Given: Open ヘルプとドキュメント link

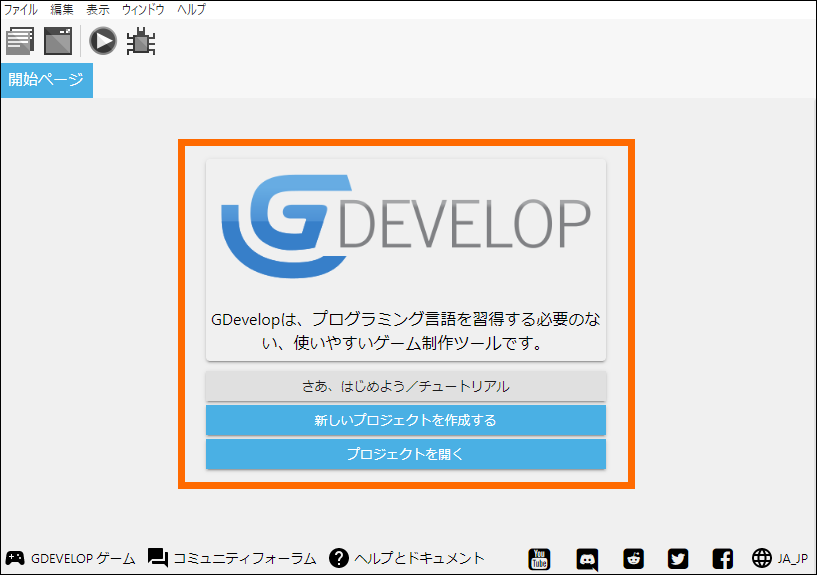Looking at the screenshot, I should (x=419, y=558).
